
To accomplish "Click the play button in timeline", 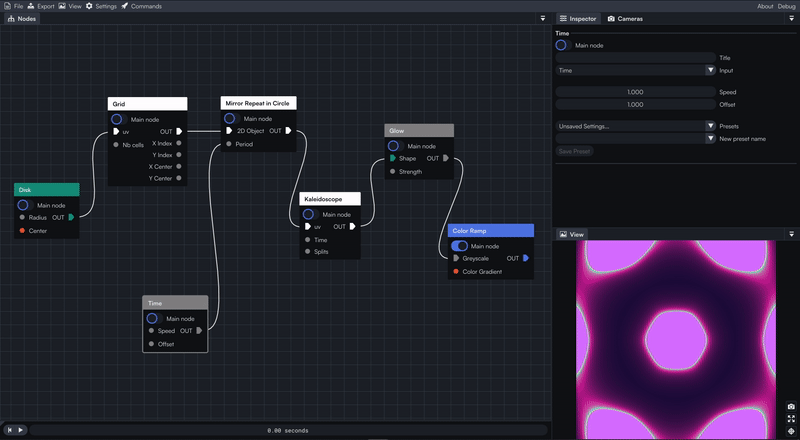I will tap(20, 430).
